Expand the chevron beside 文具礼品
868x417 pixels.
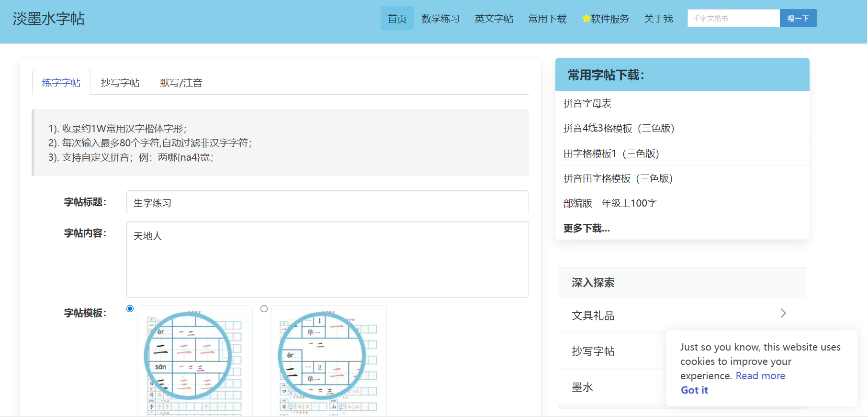(783, 313)
